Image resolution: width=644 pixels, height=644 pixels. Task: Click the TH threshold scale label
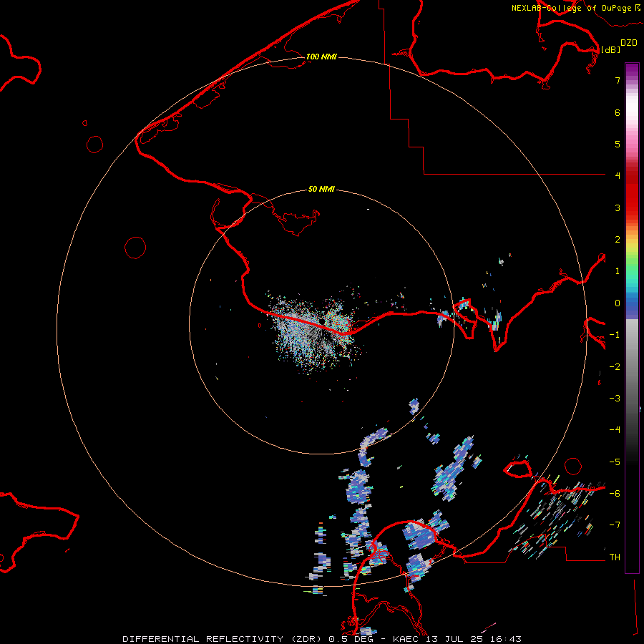click(x=615, y=557)
